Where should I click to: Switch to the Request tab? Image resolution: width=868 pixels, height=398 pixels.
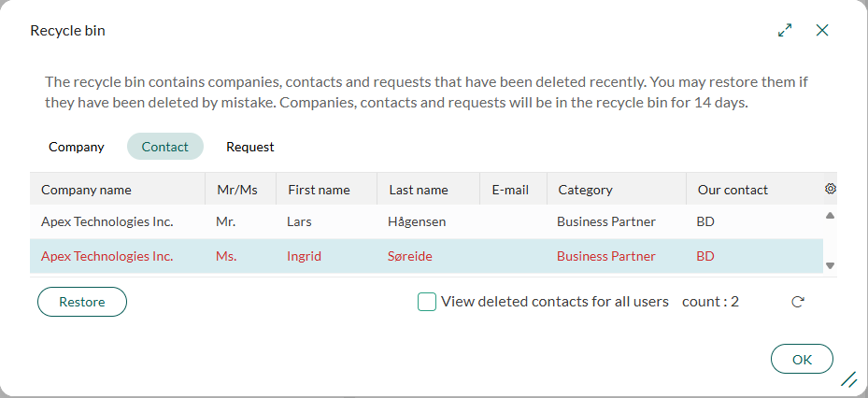(x=250, y=147)
